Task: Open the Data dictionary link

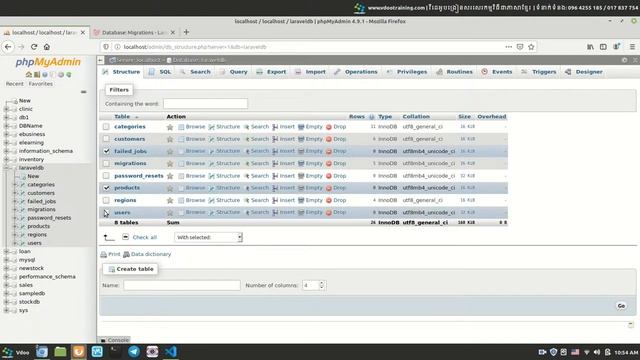Action: (x=147, y=254)
